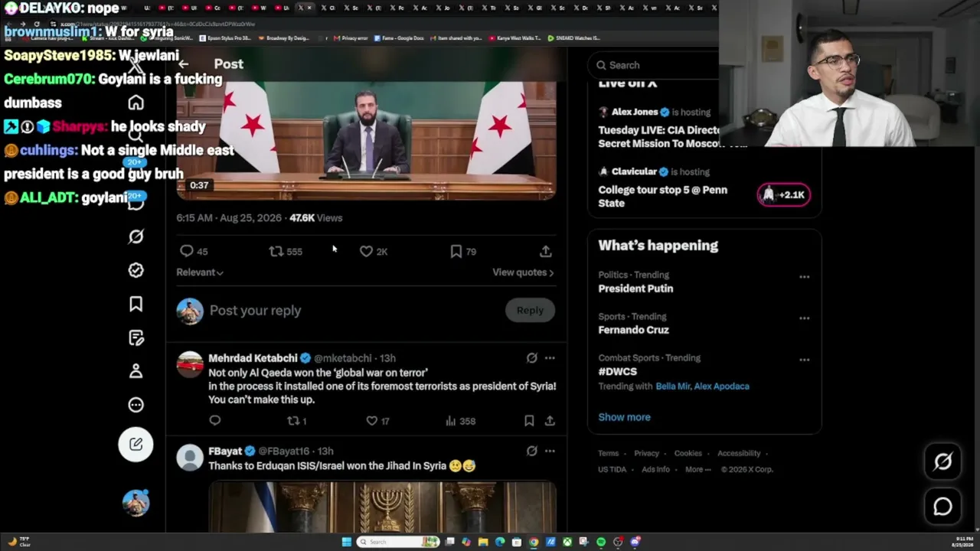Click Show more under What's happening
The height and width of the screenshot is (551, 980).
[624, 417]
